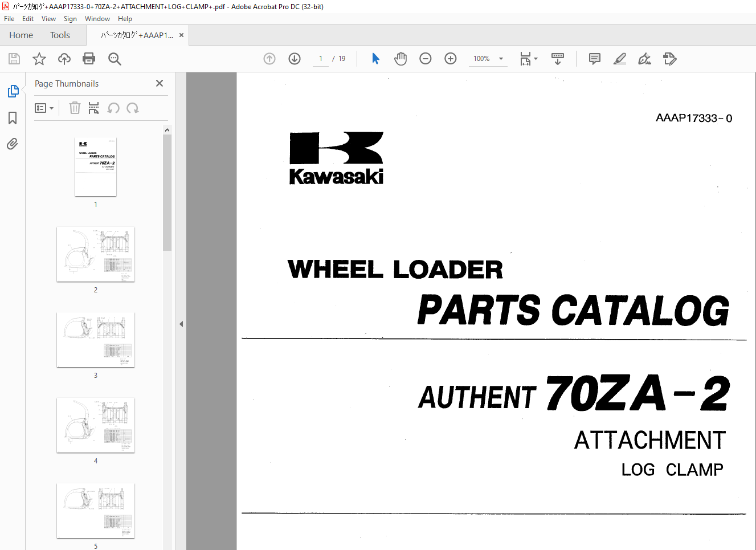This screenshot has width=756, height=550.
Task: Open the Sign menu
Action: coord(70,19)
